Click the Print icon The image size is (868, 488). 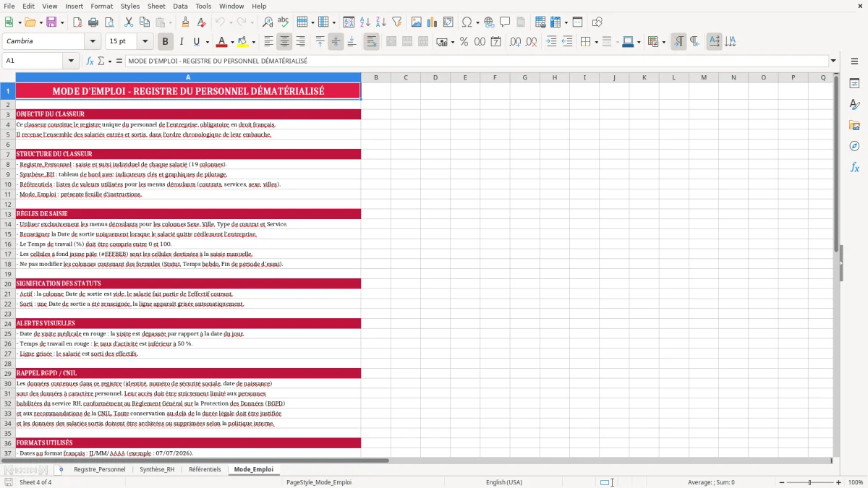[x=93, y=22]
